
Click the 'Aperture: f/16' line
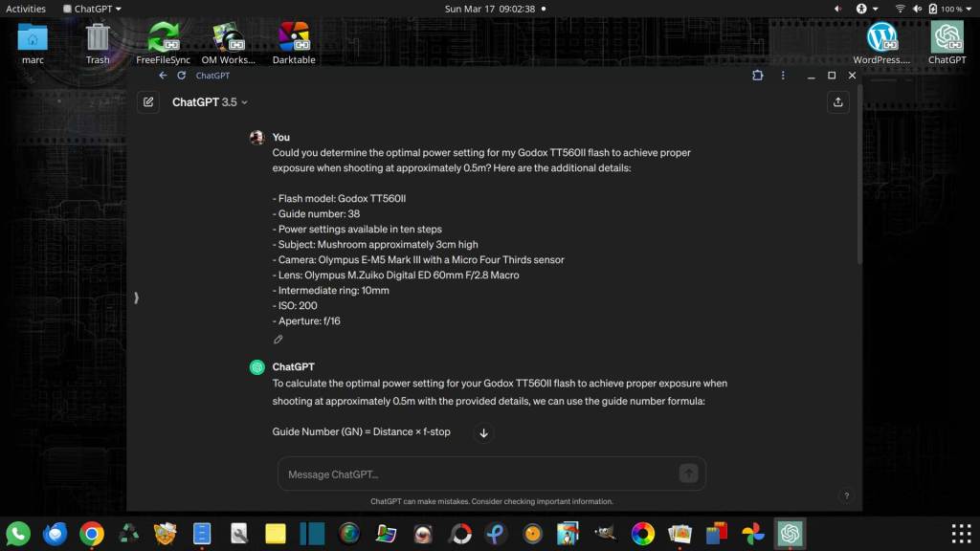tap(306, 321)
